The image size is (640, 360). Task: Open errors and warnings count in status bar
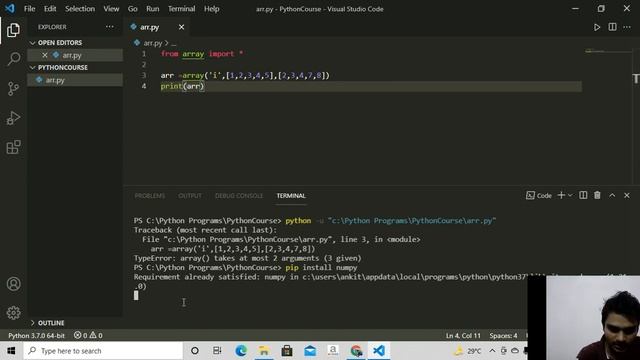88,336
